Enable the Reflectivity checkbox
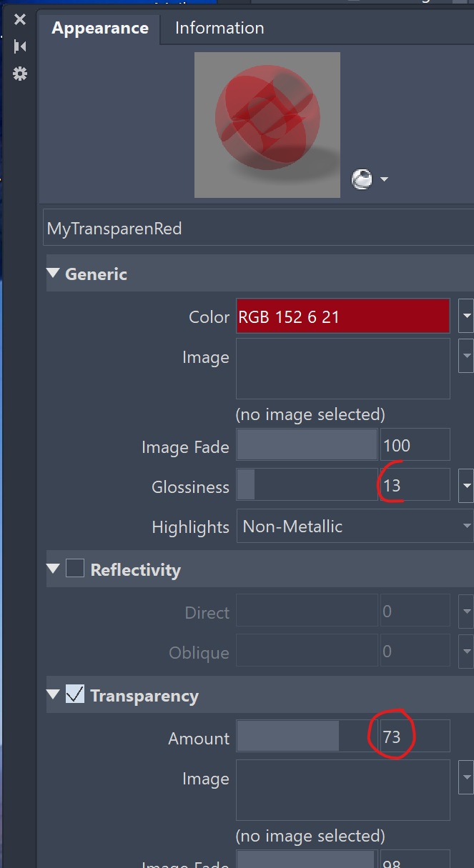Viewport: 474px width, 868px height. point(74,569)
